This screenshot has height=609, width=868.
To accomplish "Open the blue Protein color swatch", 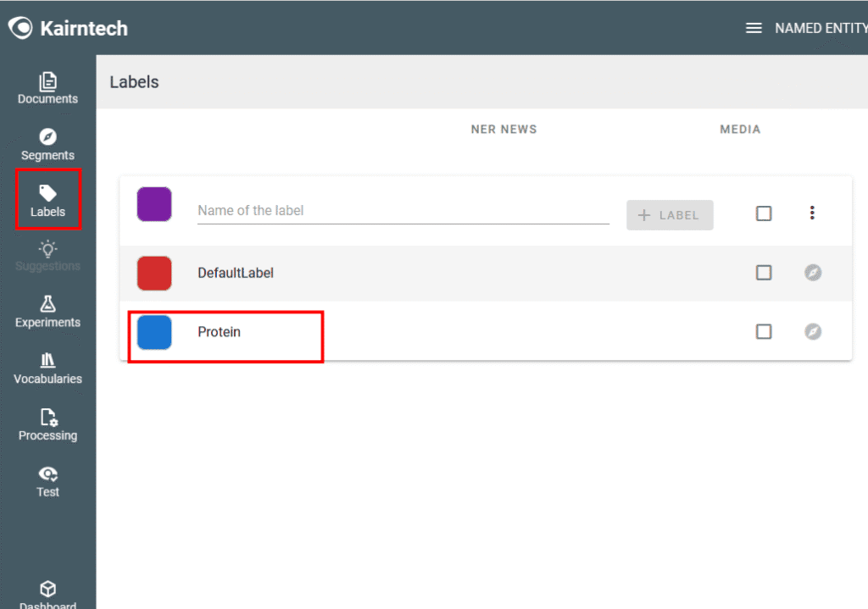I will click(154, 332).
